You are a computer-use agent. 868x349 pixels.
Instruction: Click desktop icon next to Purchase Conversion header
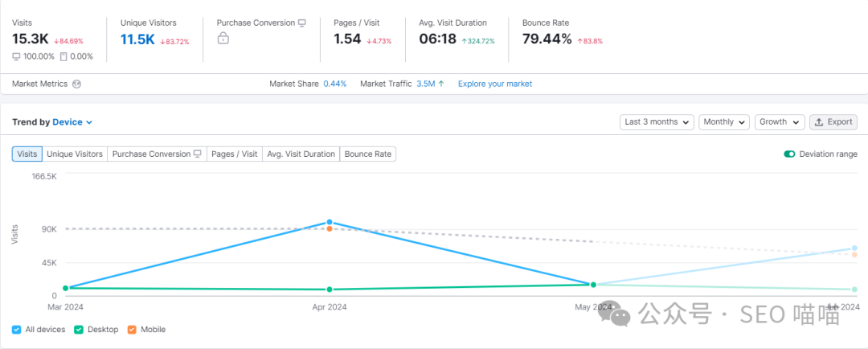(x=301, y=23)
